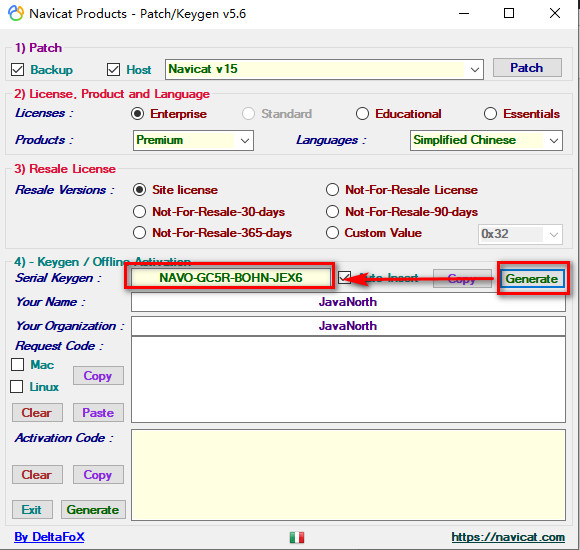Select the Essentials license option
Screen dimensions: 580x550
pyautogui.click(x=490, y=114)
